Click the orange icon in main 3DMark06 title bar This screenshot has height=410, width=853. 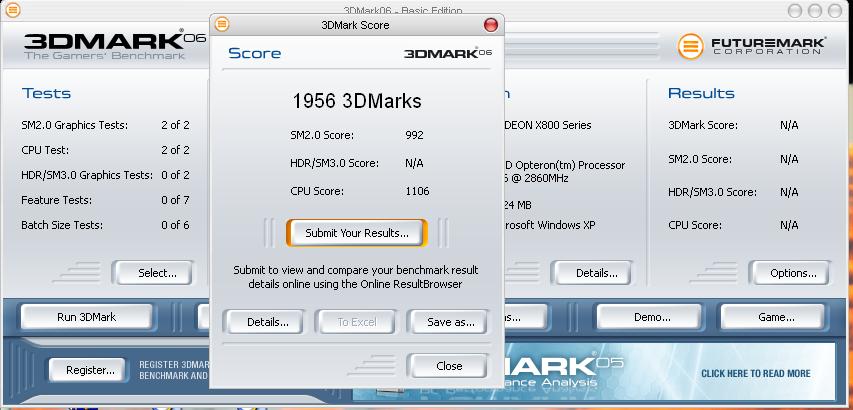point(9,10)
